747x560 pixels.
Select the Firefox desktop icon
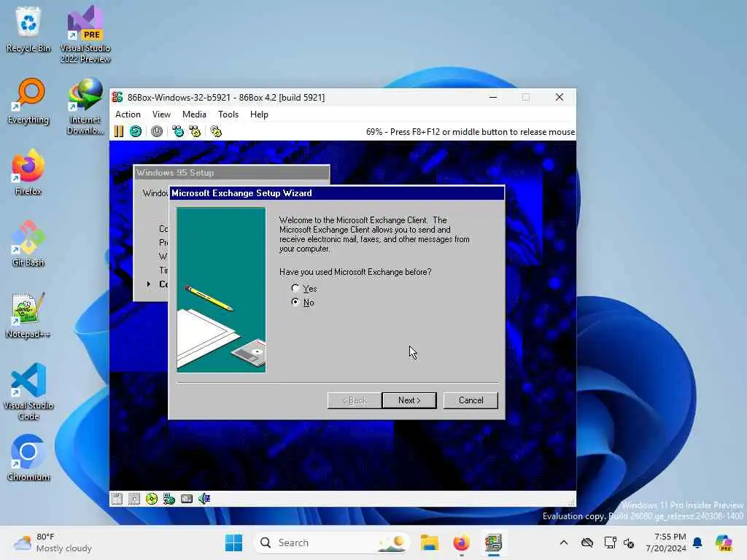(28, 172)
